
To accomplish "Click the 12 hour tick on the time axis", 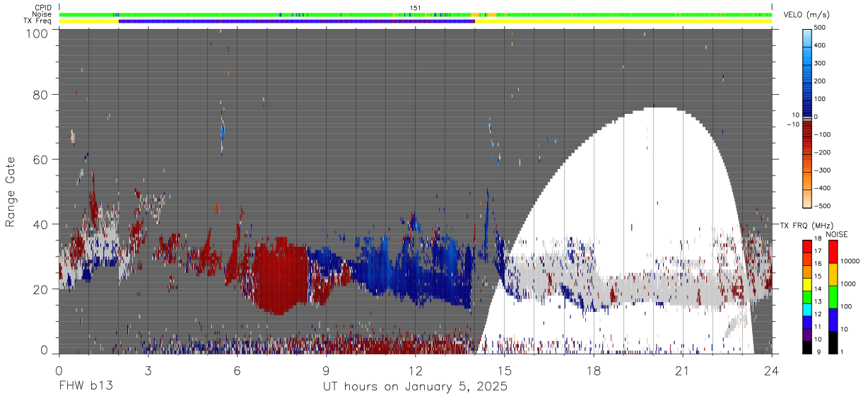I will click(x=415, y=370).
